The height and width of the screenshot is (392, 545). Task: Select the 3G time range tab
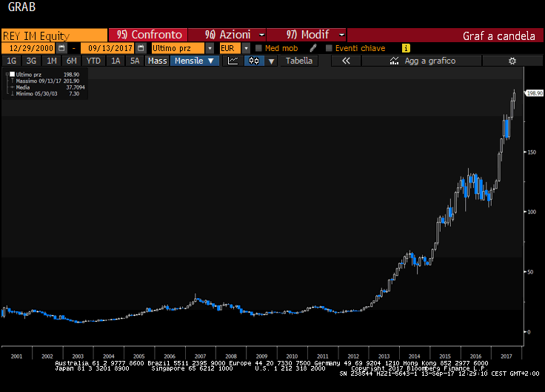[31, 61]
